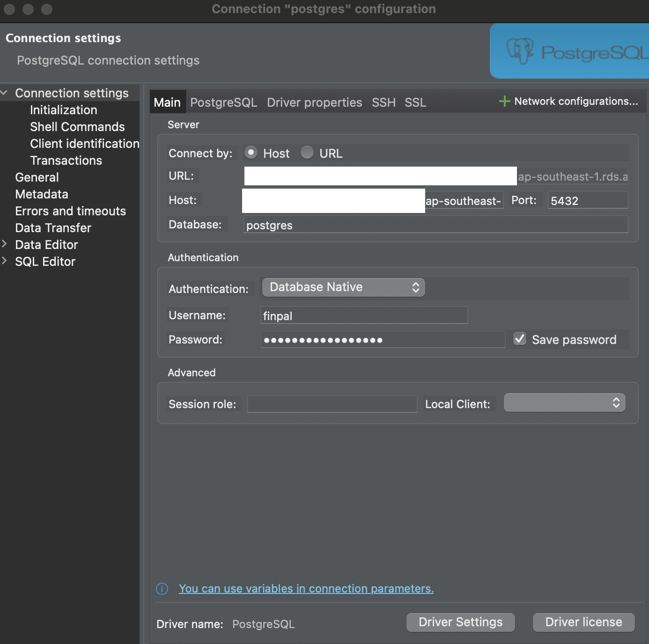Switch to the Driver properties tab
649x644 pixels.
[x=314, y=102]
